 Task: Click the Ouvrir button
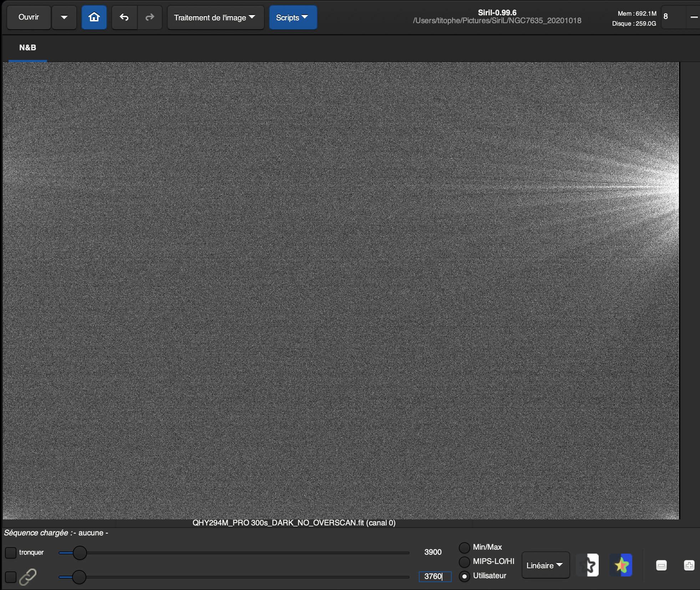click(x=29, y=17)
